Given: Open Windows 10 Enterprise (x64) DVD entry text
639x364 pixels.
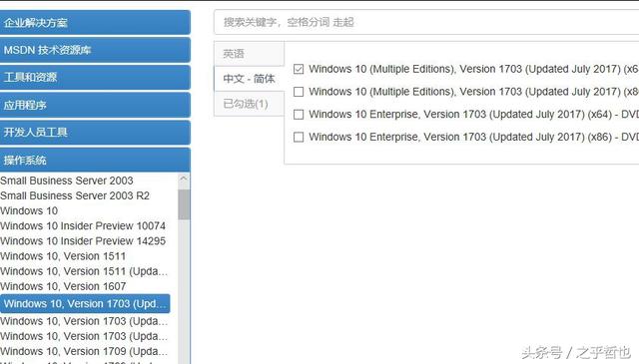Looking at the screenshot, I should click(x=473, y=115).
